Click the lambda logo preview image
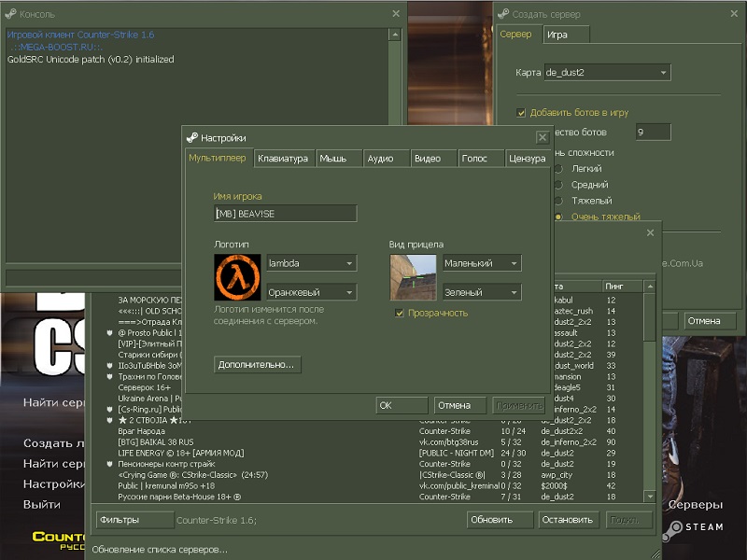The height and width of the screenshot is (560, 747). point(237,277)
